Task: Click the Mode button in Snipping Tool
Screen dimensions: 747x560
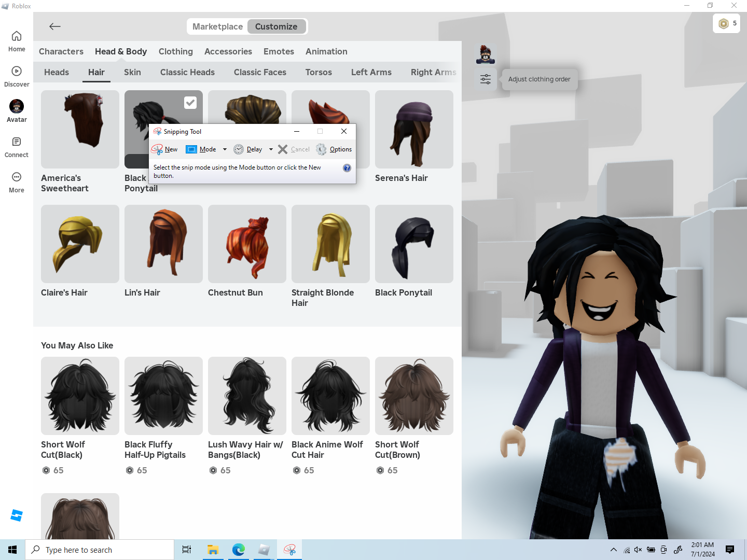Action: point(201,149)
